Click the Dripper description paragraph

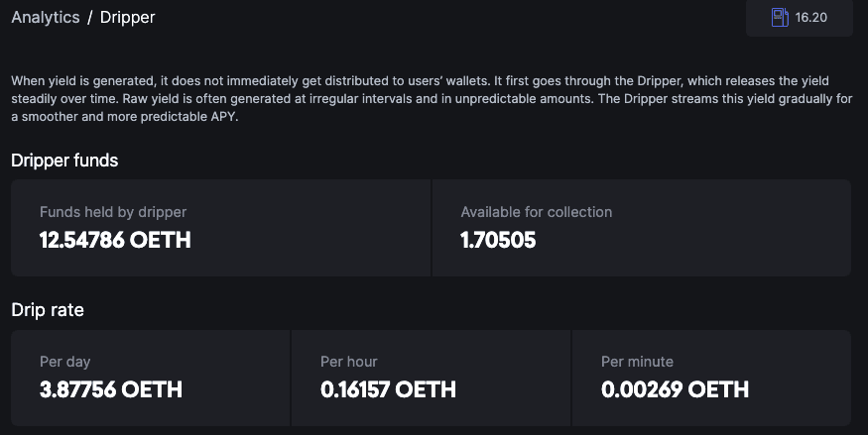(x=420, y=98)
